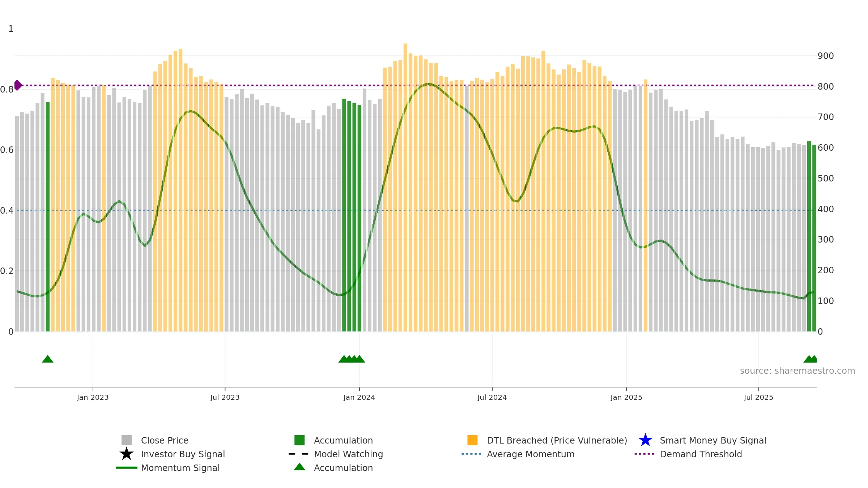Open the sharemaestro.com source link
Screen dimensions: 868x488
pyautogui.click(x=797, y=371)
